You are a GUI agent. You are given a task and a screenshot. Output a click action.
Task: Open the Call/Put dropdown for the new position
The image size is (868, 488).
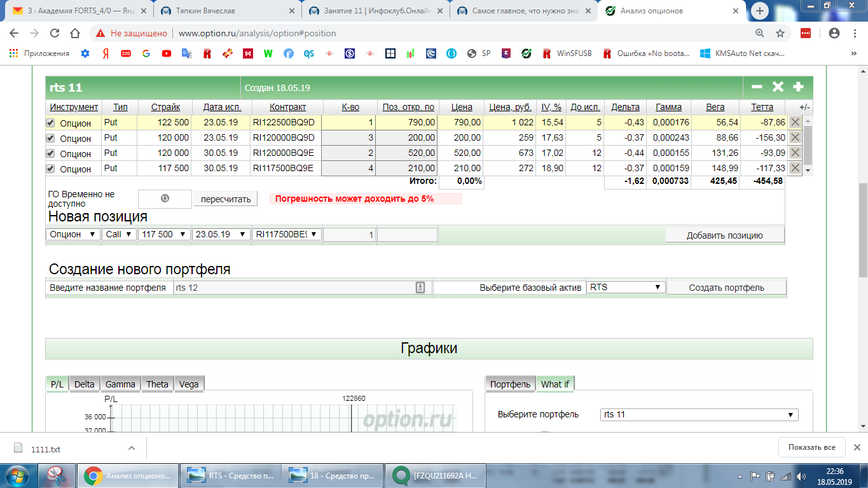coord(120,234)
